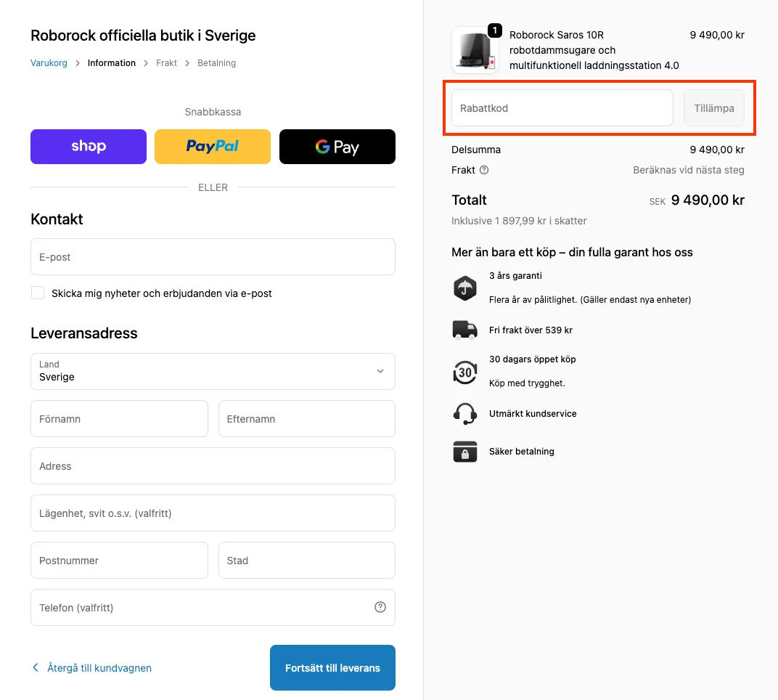Click the free shipping truck icon
Image resolution: width=778 pixels, height=700 pixels.
[465, 330]
